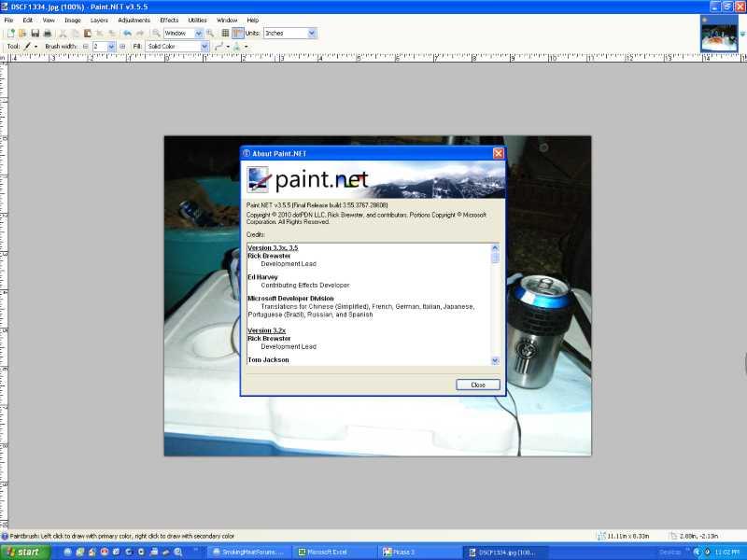Open the Units dropdown showing Inches

click(x=289, y=33)
